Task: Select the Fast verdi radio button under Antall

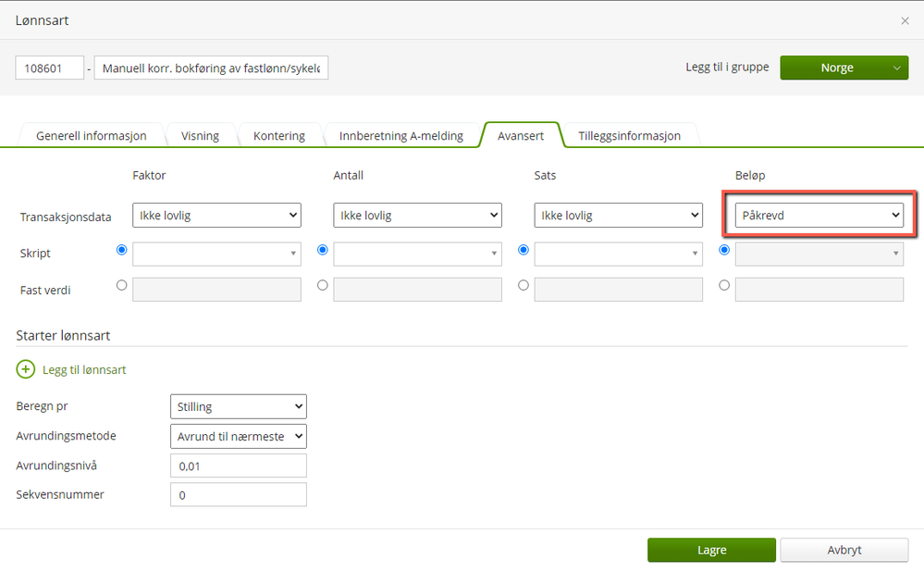Action: pyautogui.click(x=323, y=286)
